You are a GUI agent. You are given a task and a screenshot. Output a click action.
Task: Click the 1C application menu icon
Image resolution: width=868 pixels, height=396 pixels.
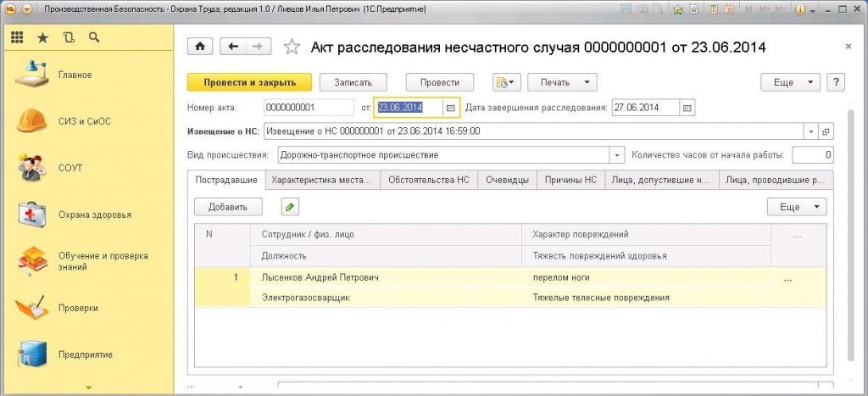[x=12, y=9]
